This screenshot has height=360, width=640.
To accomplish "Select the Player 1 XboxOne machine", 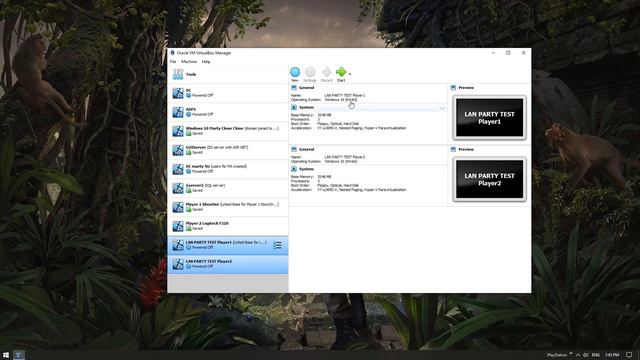I will click(228, 207).
